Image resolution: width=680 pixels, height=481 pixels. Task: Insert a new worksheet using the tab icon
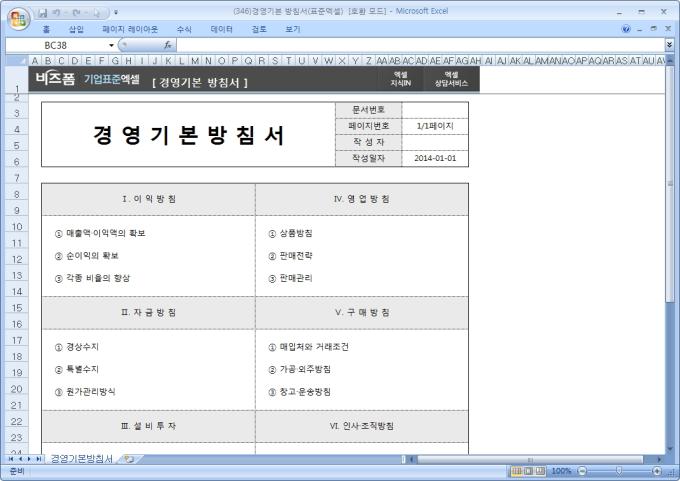click(128, 458)
